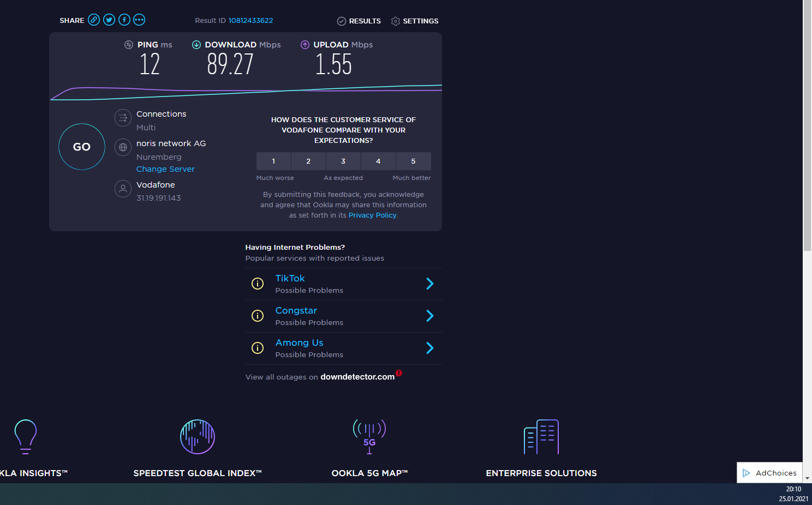
Task: Open OOKLA 5G MAP link
Action: (369, 473)
